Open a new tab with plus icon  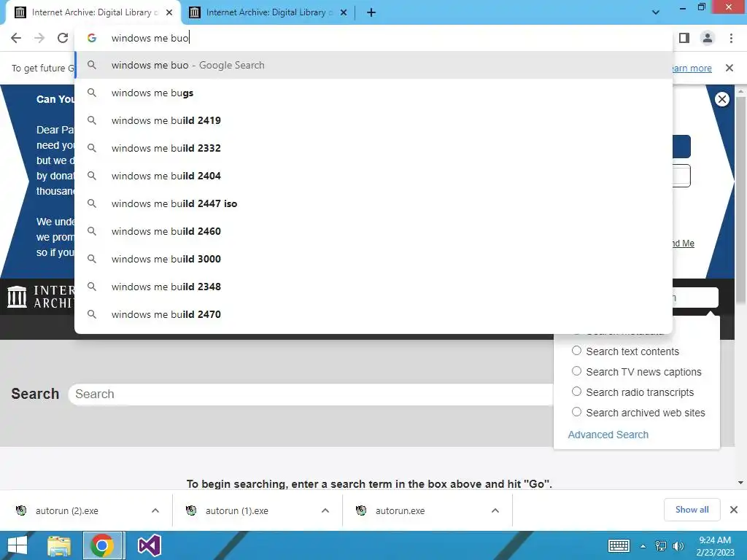click(x=371, y=12)
